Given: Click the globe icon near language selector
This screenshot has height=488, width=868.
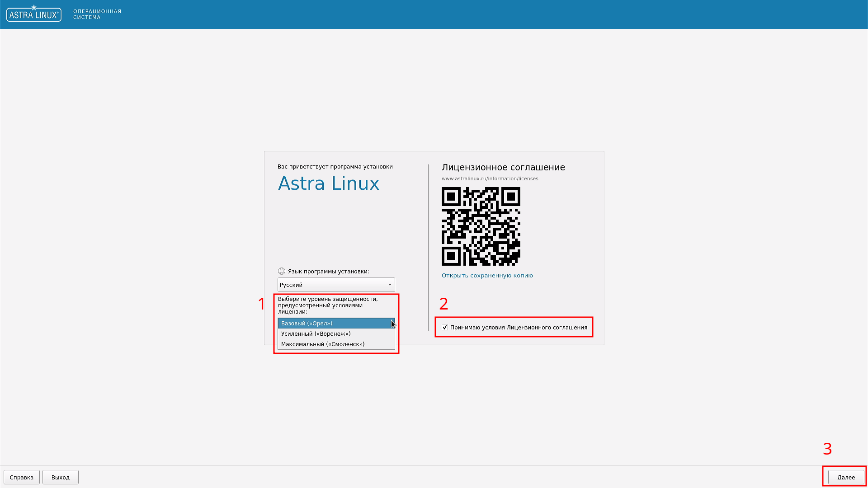Looking at the screenshot, I should (x=281, y=271).
